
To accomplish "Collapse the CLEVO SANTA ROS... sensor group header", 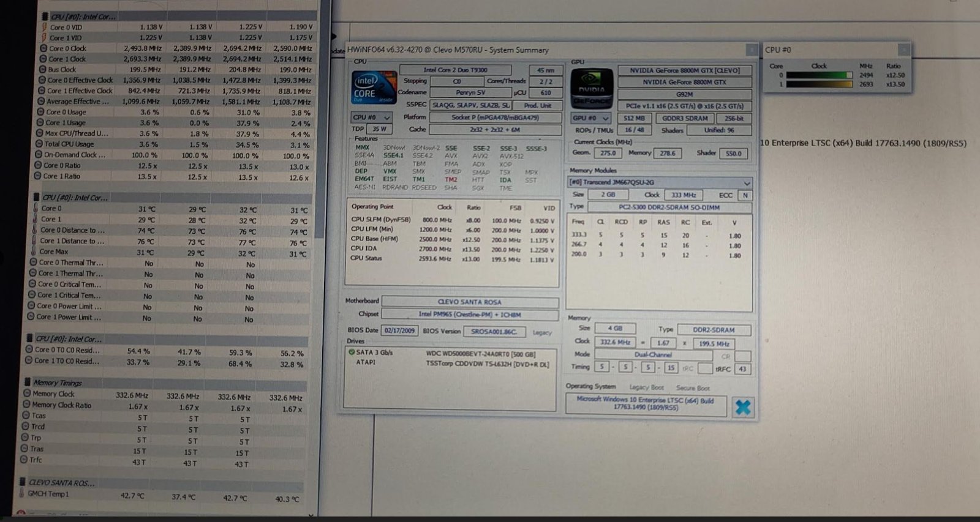I will pos(162,483).
